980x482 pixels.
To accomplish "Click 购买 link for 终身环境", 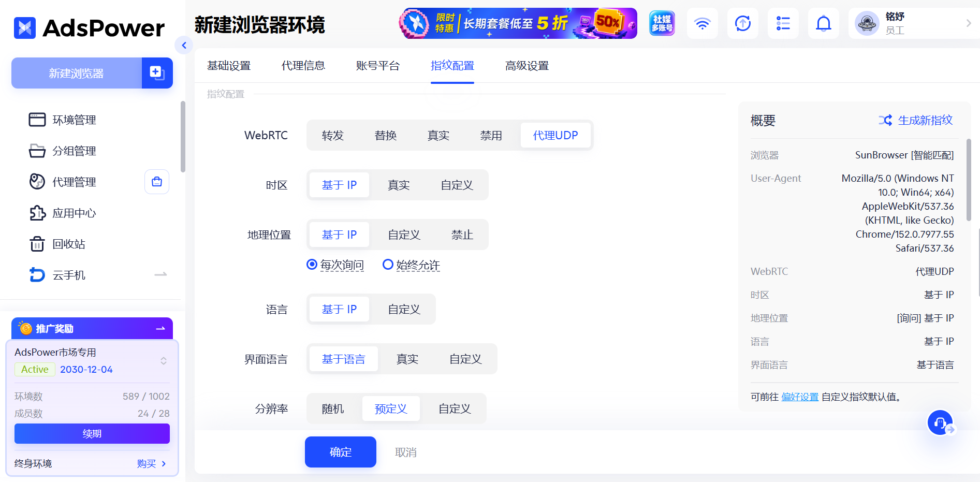I will (147, 463).
